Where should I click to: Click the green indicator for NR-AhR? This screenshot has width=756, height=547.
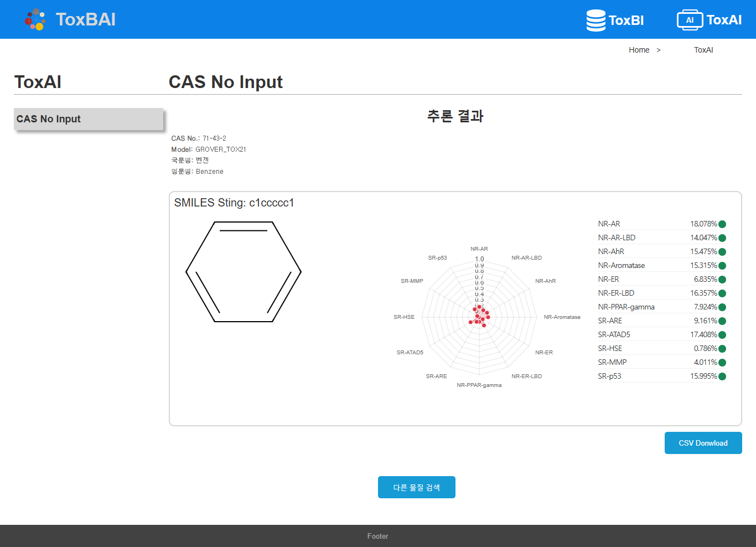[x=722, y=252]
